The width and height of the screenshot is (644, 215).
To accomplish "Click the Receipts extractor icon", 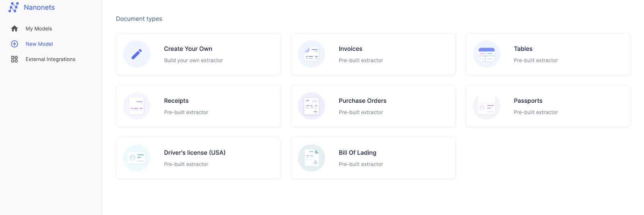I will point(137,106).
